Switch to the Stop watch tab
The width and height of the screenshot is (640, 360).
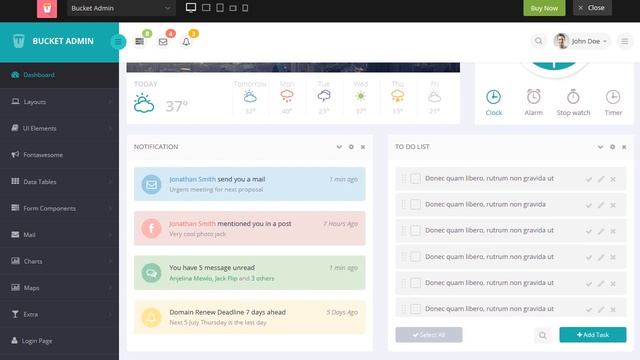pos(573,103)
